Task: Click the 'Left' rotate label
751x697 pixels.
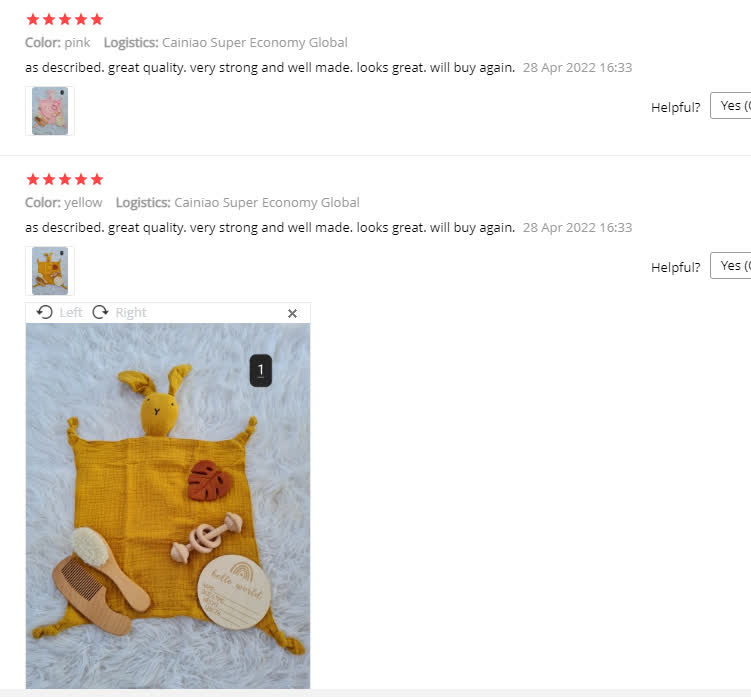Action: 71,312
